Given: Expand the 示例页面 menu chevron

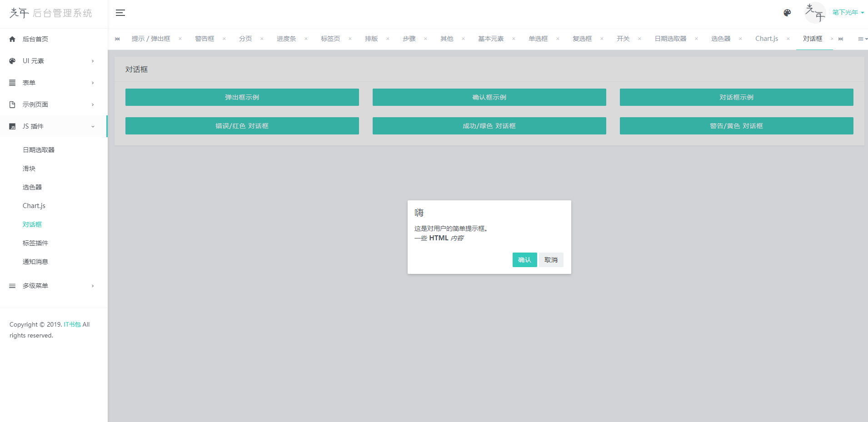Looking at the screenshot, I should [93, 104].
